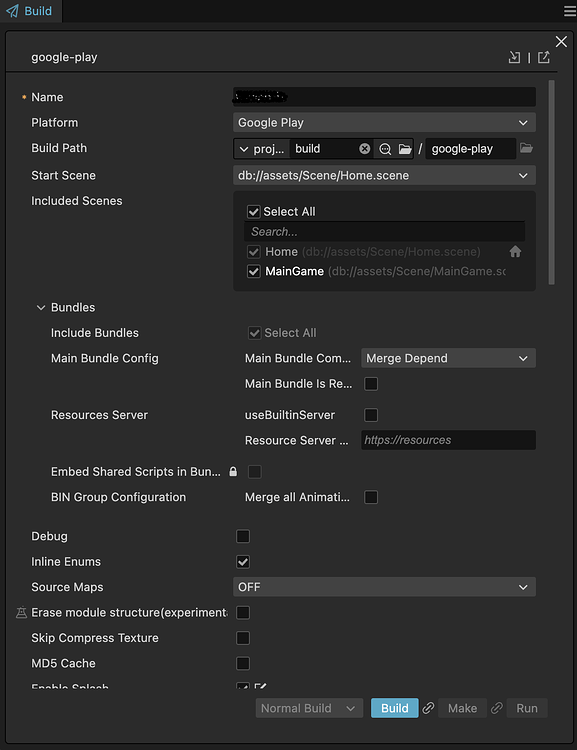This screenshot has width=577, height=750.
Task: Open the Platform dropdown showing Google Play
Action: (384, 122)
